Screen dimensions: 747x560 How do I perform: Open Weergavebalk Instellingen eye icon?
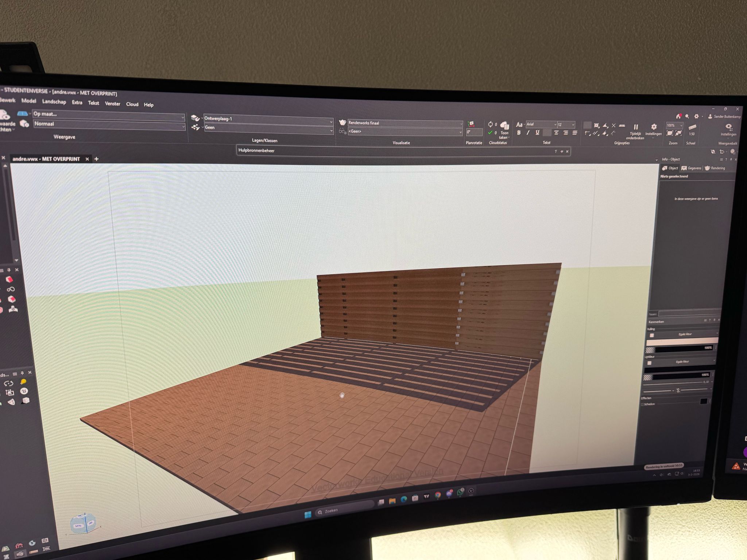click(x=728, y=127)
